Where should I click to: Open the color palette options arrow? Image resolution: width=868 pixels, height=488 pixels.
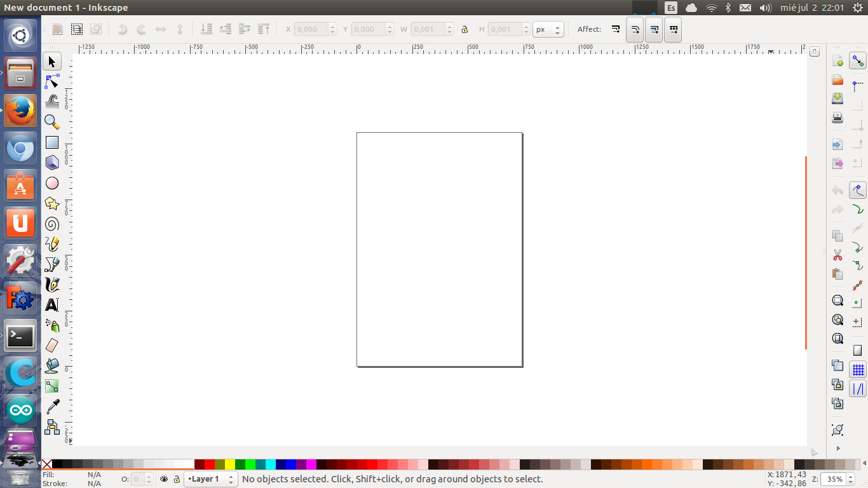[x=814, y=453]
